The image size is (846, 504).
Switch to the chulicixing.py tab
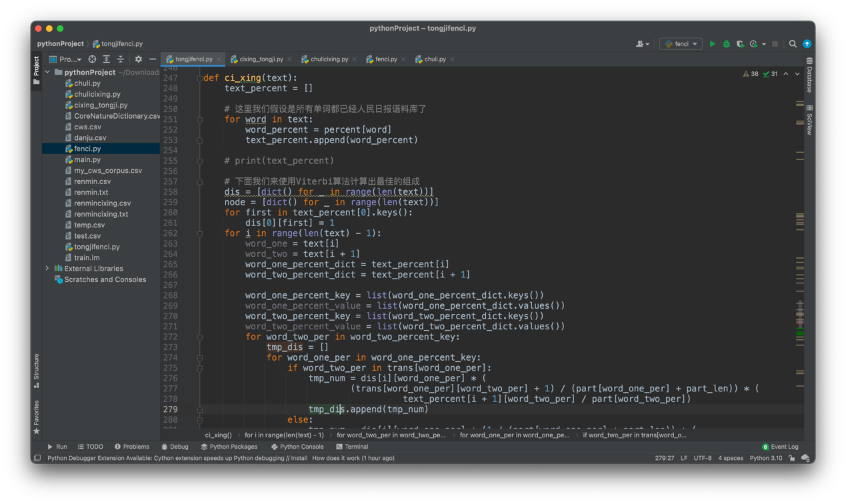click(x=329, y=59)
